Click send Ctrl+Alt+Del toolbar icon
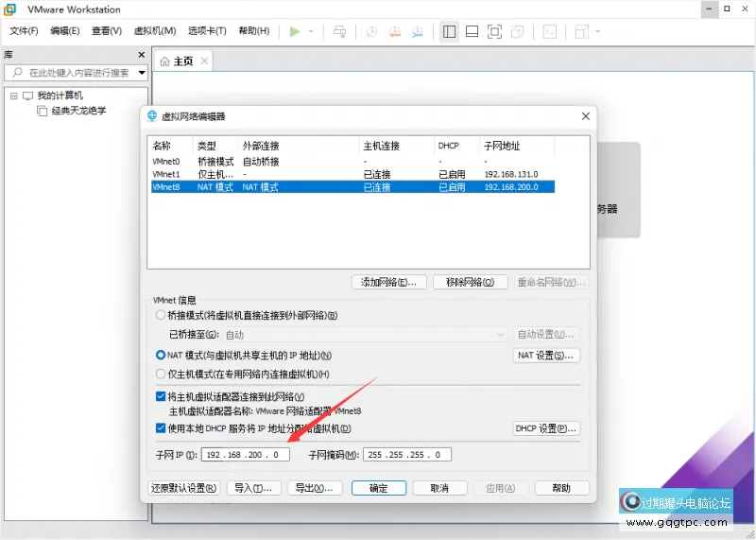756x540 pixels. click(340, 32)
